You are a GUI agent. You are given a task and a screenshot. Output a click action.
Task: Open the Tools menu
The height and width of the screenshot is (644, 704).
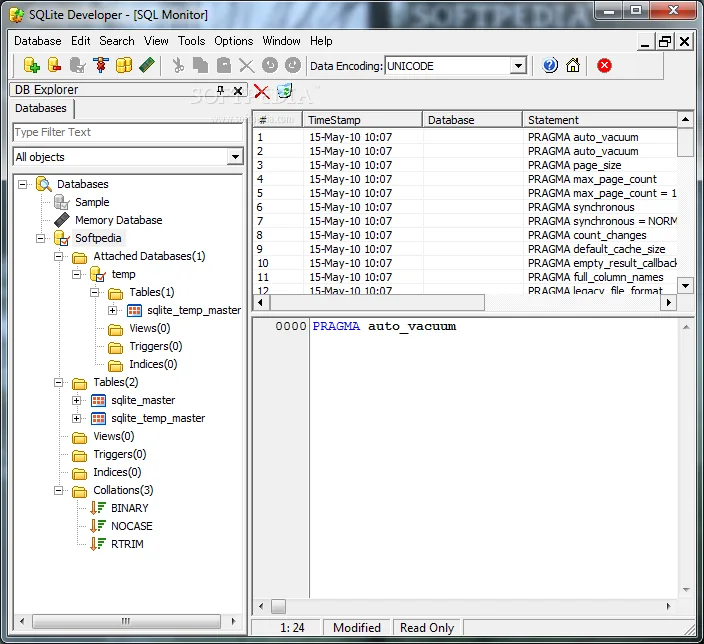pyautogui.click(x=191, y=41)
